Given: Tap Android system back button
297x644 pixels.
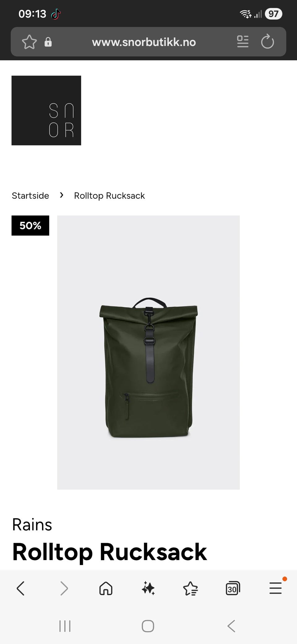Looking at the screenshot, I should (x=231, y=626).
